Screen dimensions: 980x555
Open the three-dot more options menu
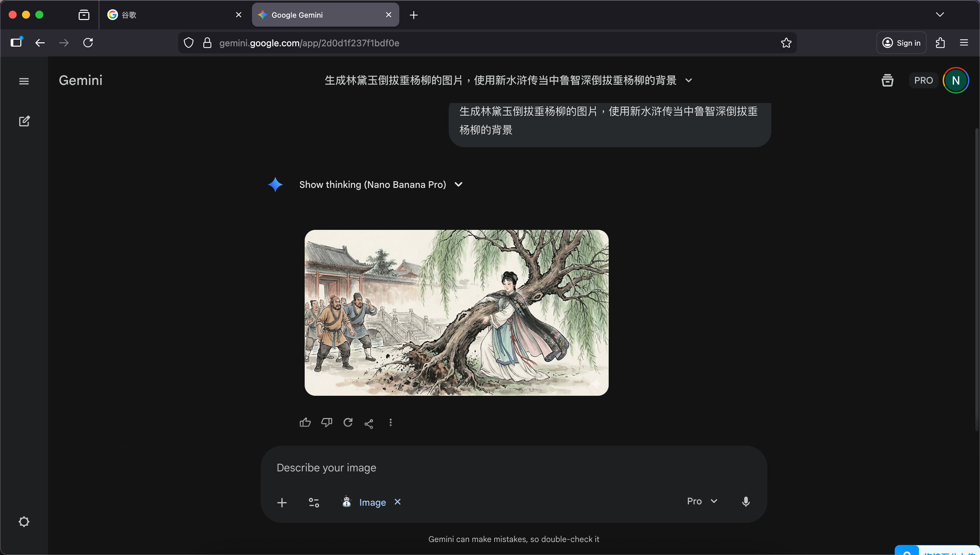click(x=390, y=422)
